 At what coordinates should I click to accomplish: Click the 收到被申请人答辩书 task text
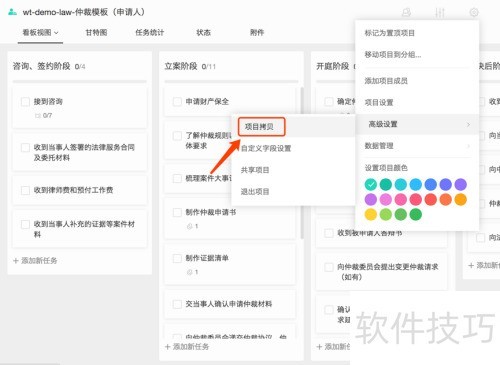(x=370, y=233)
